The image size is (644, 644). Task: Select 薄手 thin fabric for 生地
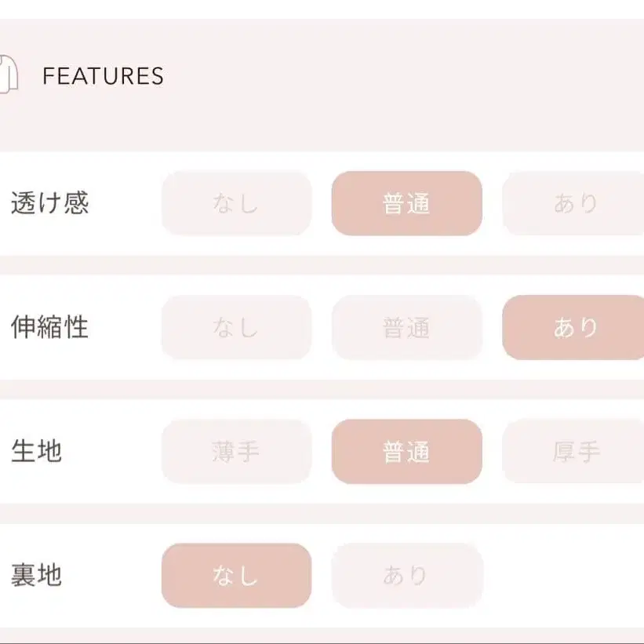tap(236, 451)
